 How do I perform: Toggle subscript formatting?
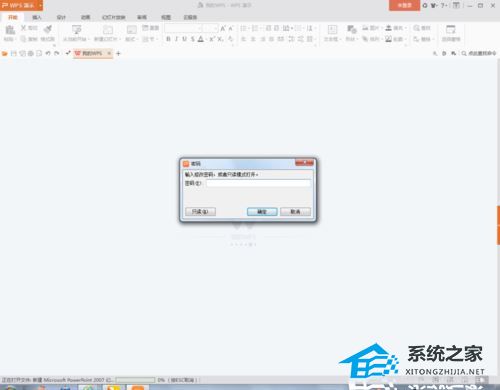220,39
